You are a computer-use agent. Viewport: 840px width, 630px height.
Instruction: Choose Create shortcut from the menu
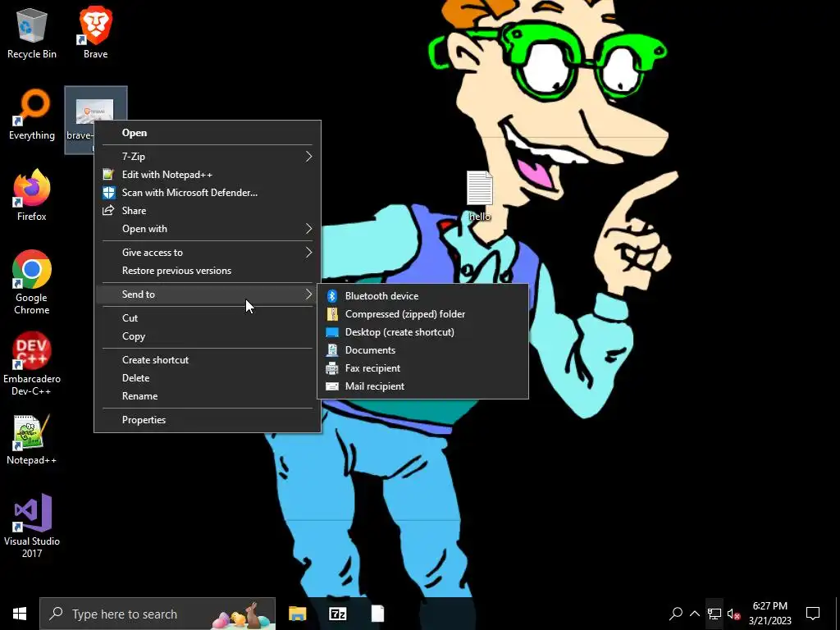pos(208,360)
